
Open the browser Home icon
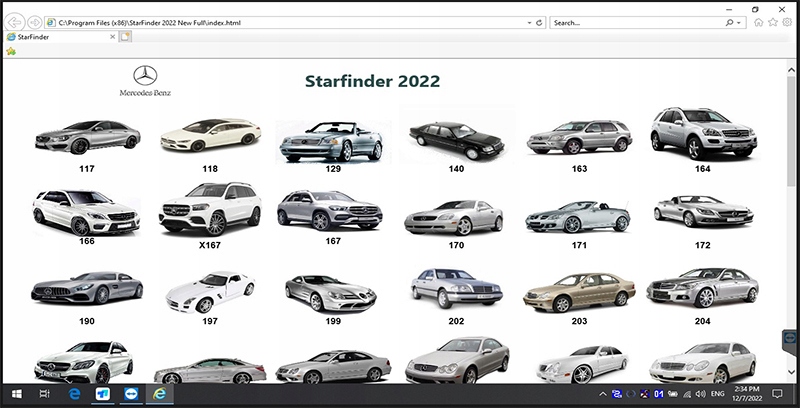[759, 22]
